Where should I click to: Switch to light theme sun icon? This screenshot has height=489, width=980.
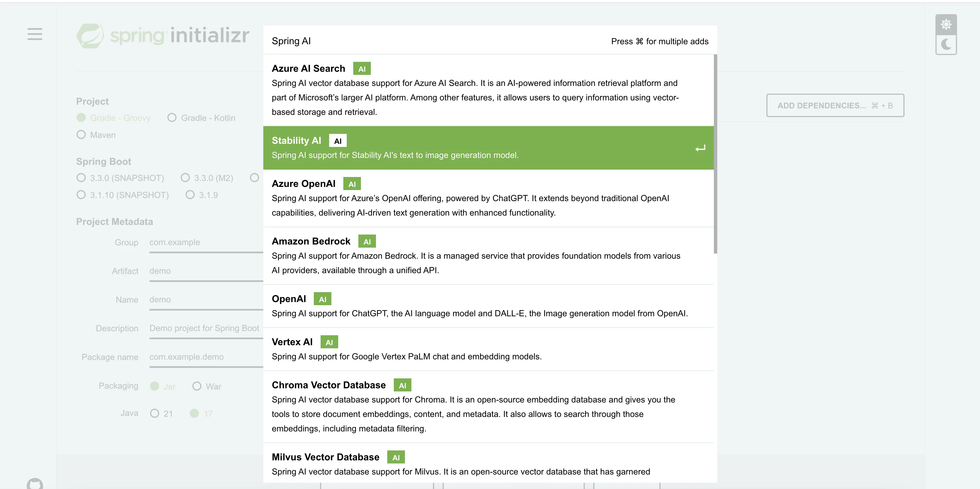pyautogui.click(x=946, y=25)
